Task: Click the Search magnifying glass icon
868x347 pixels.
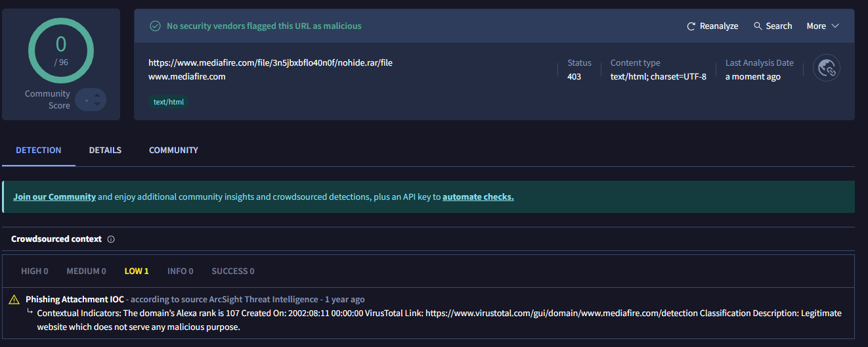Action: pos(758,26)
